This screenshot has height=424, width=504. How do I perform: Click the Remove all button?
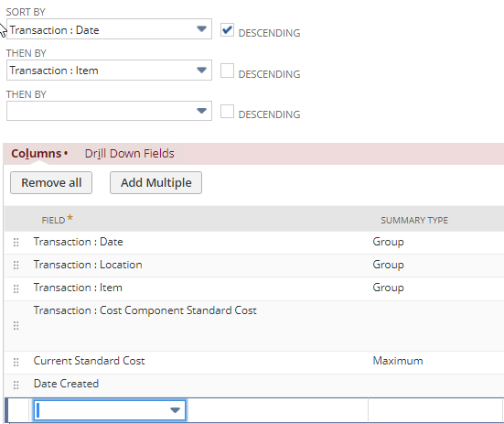(x=51, y=183)
